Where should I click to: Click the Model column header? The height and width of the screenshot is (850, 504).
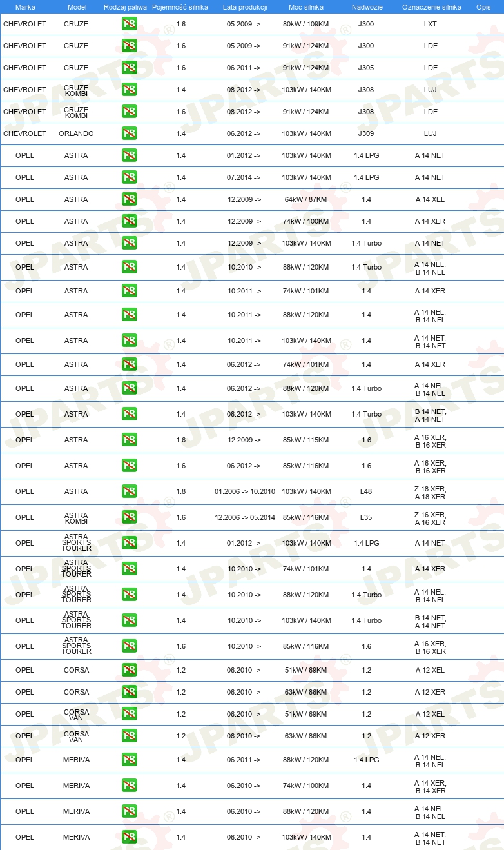(x=77, y=6)
